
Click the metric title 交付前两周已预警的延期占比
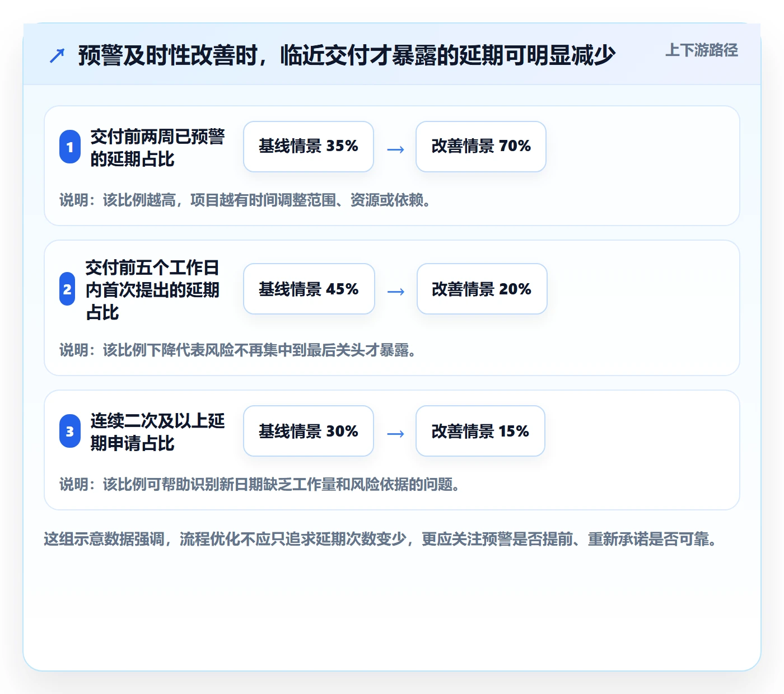tap(157, 147)
